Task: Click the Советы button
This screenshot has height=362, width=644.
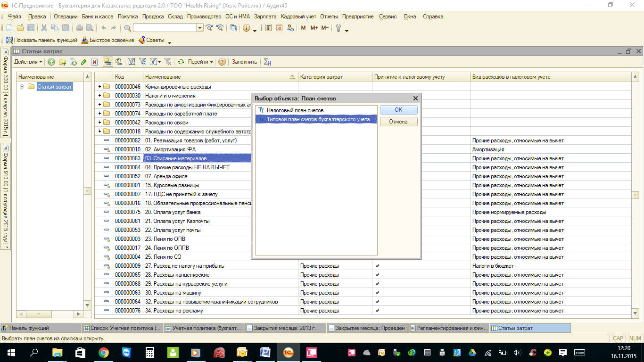Action: pos(151,41)
